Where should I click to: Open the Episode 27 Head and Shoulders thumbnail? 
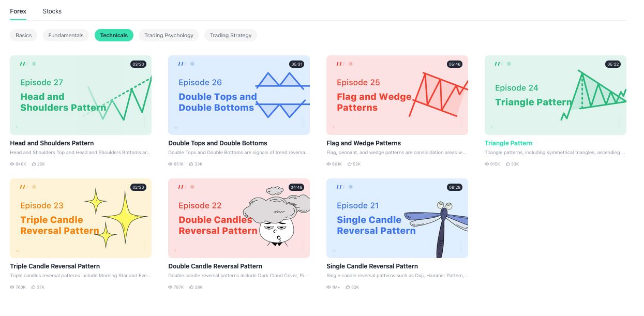point(81,95)
